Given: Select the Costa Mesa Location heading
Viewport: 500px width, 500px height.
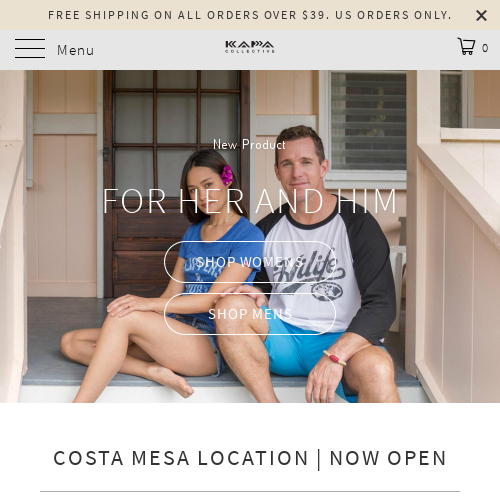Looking at the screenshot, I should 250,458.
